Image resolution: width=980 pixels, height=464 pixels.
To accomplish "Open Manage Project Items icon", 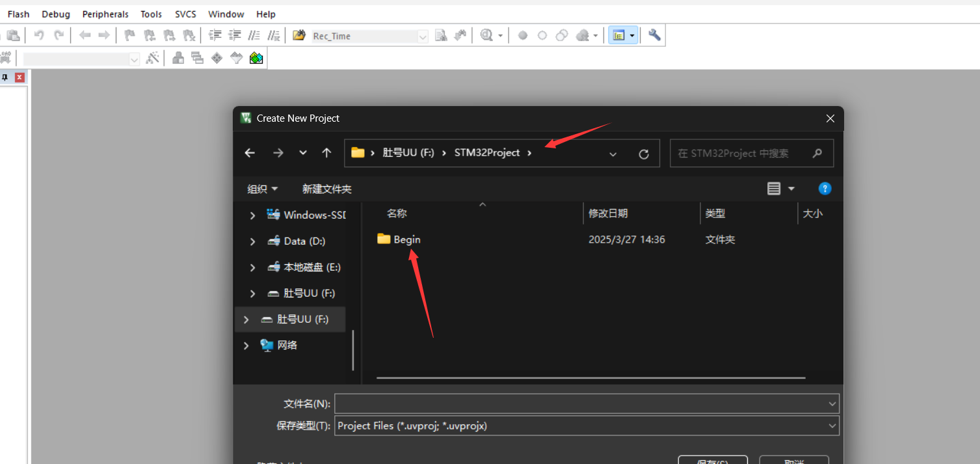I will [178, 58].
